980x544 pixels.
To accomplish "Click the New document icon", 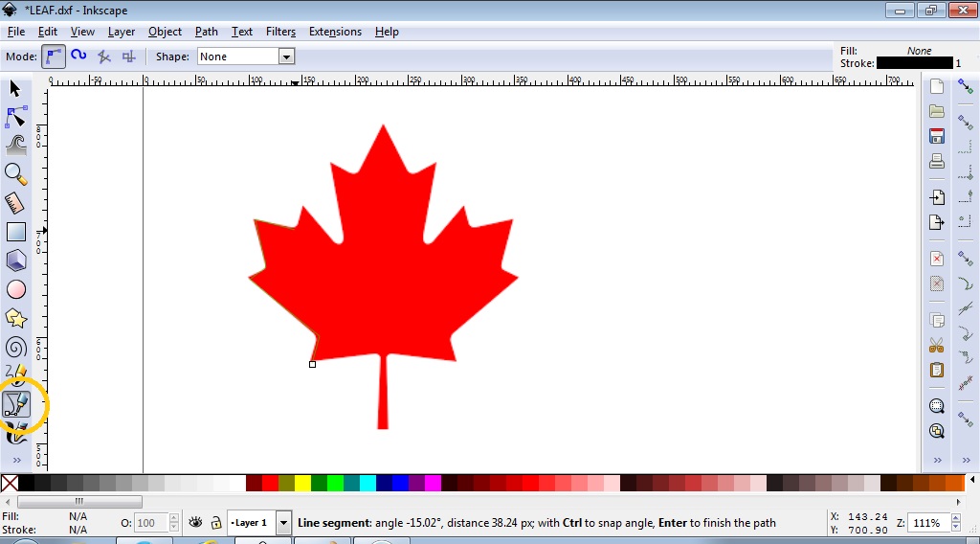I will pyautogui.click(x=936, y=86).
